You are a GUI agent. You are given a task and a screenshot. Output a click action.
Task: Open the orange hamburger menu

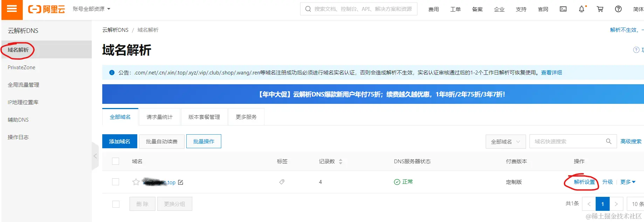click(12, 9)
